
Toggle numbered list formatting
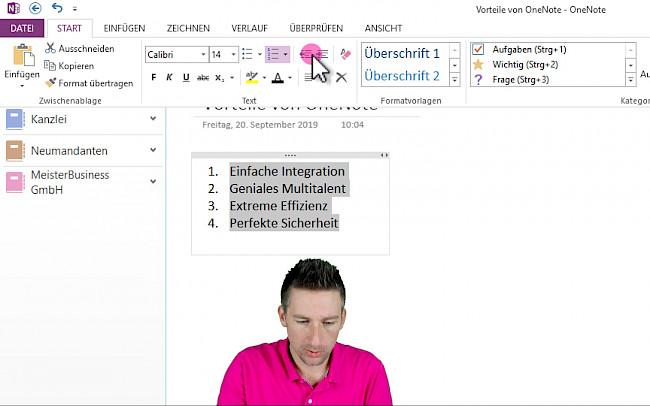click(273, 54)
